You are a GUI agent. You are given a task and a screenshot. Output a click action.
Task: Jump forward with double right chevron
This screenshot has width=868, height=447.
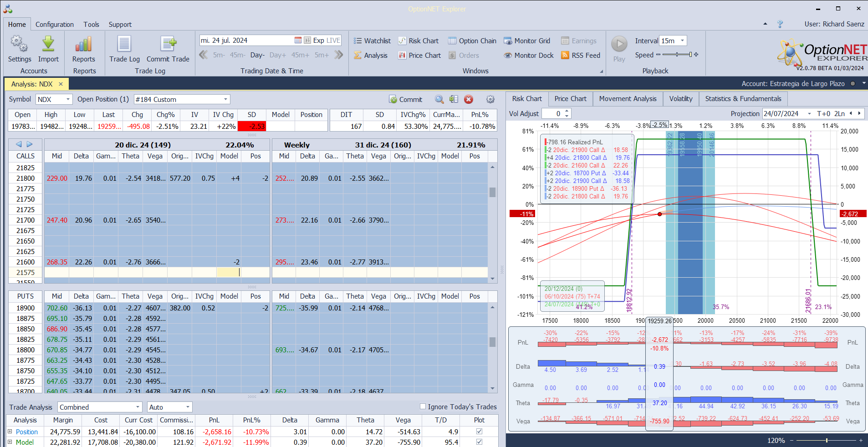pyautogui.click(x=338, y=55)
